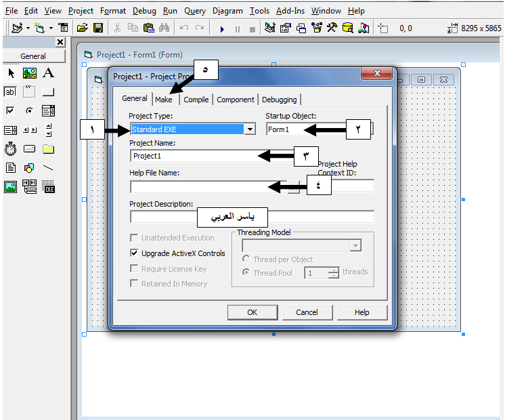
Task: Toggle Upgrade ActiveX Controls checkbox
Action: pos(134,253)
